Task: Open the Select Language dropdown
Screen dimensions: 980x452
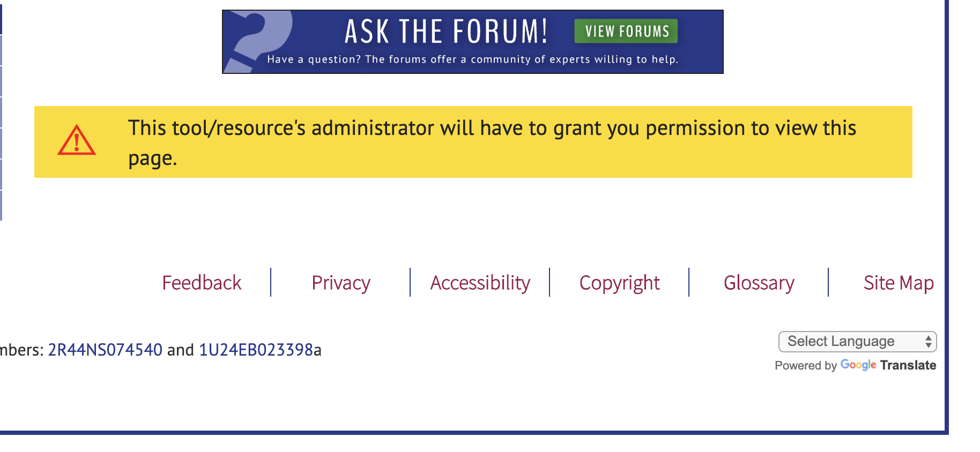Action: (857, 342)
